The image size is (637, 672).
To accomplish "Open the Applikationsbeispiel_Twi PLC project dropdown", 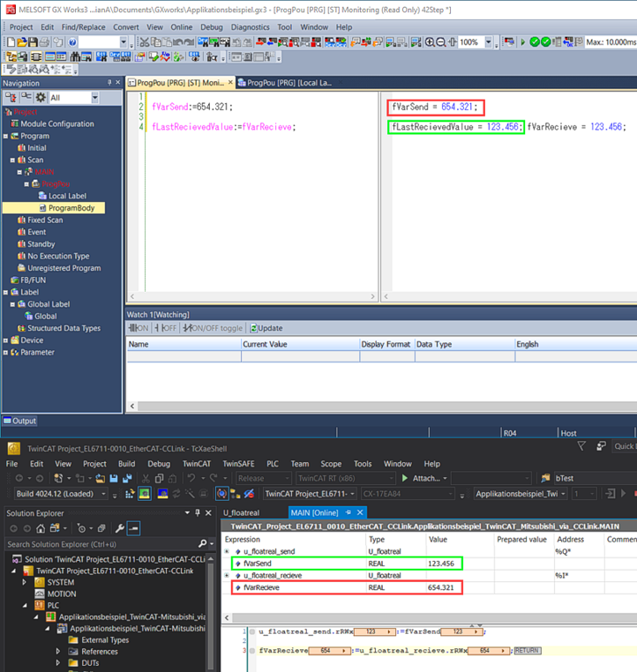I will coord(563,494).
